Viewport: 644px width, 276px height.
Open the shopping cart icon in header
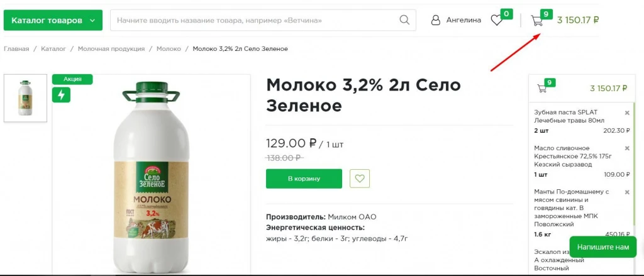click(x=536, y=20)
